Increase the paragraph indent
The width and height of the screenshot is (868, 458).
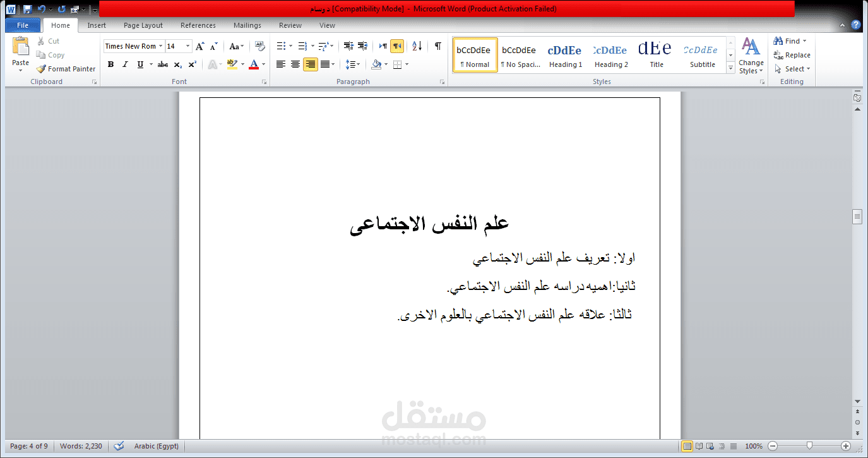pos(362,46)
